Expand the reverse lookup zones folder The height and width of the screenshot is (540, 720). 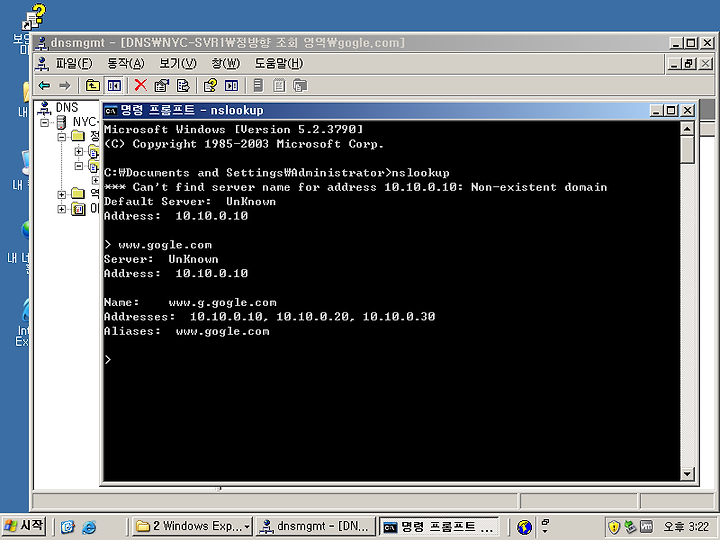point(61,195)
